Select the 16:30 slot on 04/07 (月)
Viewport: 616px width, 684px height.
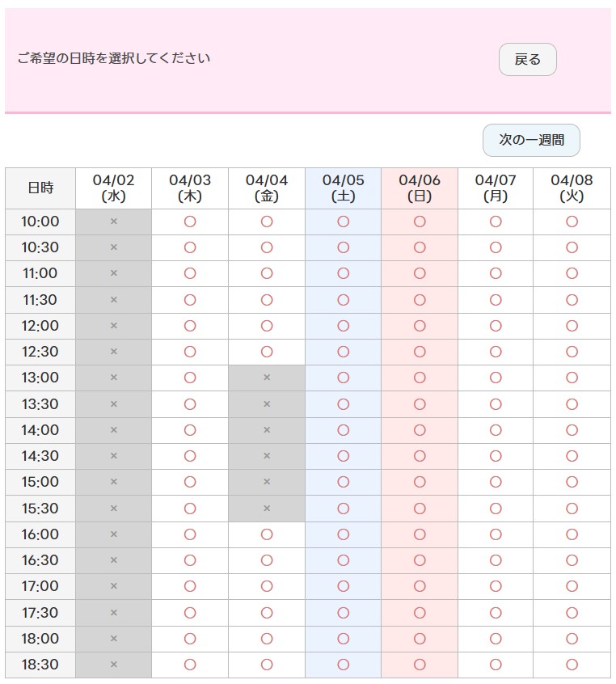(x=496, y=560)
